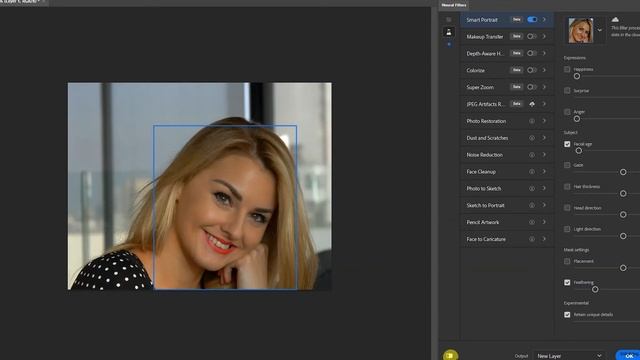Check the Placement checkbox
The width and height of the screenshot is (640, 360).
[x=567, y=261]
